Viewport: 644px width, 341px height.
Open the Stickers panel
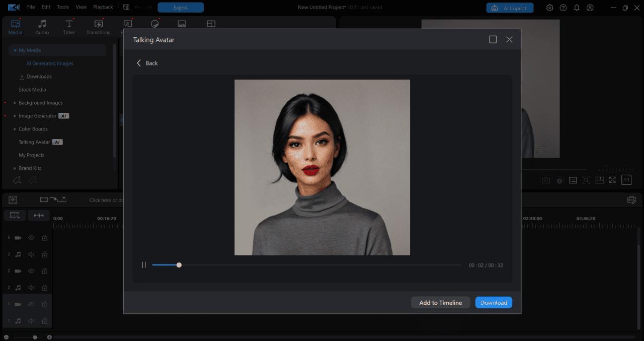[x=154, y=23]
